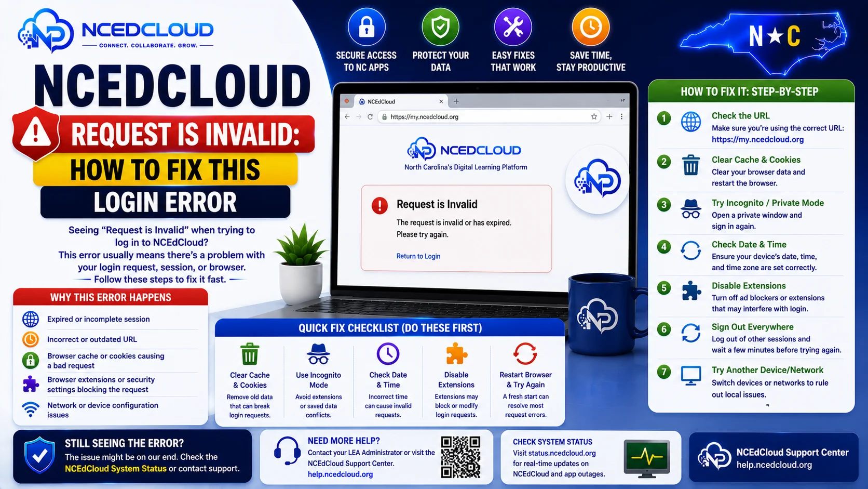Click the https://my.ncedcloud.org link in step 1
The image size is (868, 489).
click(x=757, y=139)
